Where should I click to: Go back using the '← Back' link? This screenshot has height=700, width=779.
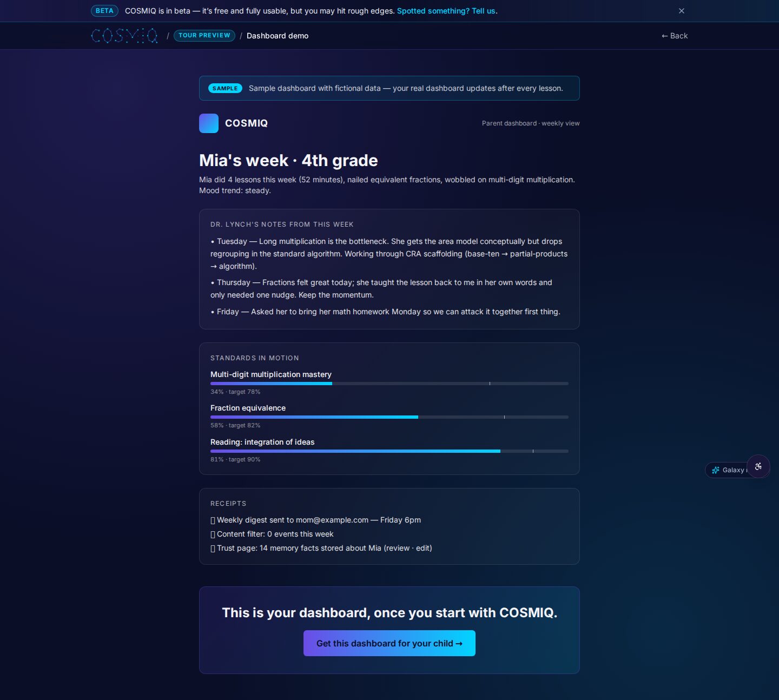pyautogui.click(x=675, y=36)
